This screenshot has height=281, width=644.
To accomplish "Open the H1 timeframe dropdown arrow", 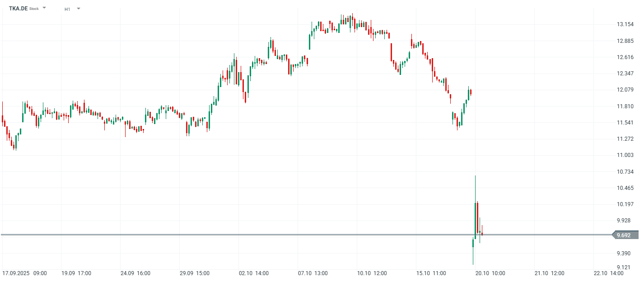I will tap(79, 9).
